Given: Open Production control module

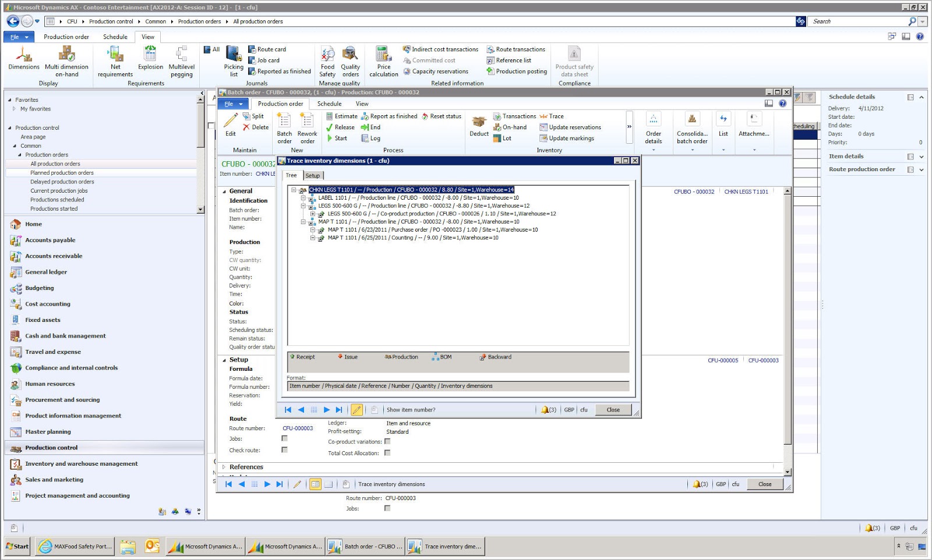Looking at the screenshot, I should point(104,448).
